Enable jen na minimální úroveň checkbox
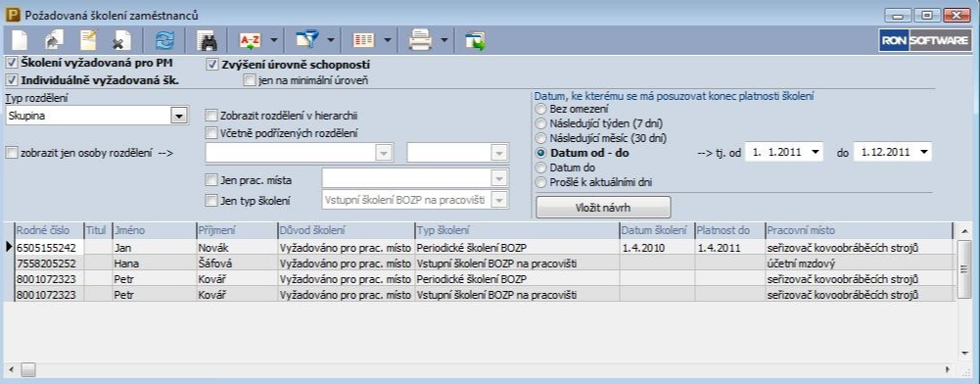The image size is (980, 384). pos(250,80)
